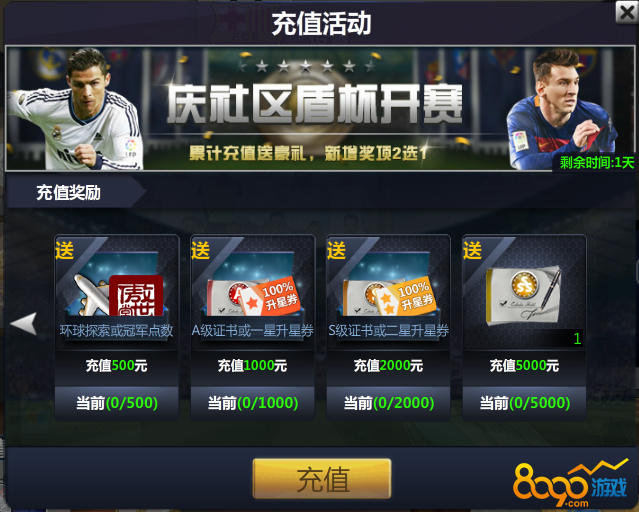The width and height of the screenshot is (639, 512).
Task: Close the 充值活动 dialog
Action: coord(626,12)
